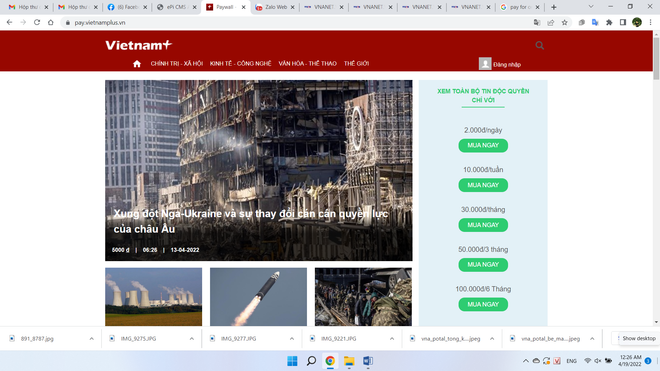660x371 pixels.
Task: Click the Đăng nhập user avatar icon
Action: pyautogui.click(x=485, y=64)
